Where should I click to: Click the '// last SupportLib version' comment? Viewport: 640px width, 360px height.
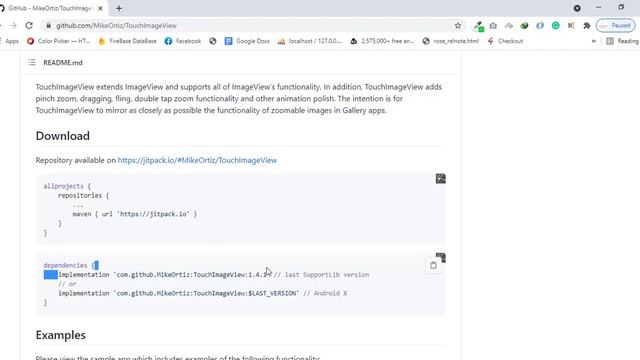pos(322,275)
